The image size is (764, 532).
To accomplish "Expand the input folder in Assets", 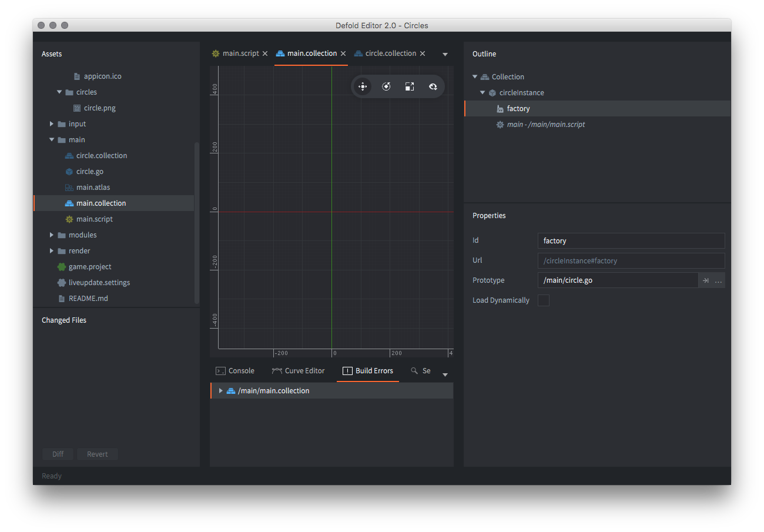I will 52,124.
